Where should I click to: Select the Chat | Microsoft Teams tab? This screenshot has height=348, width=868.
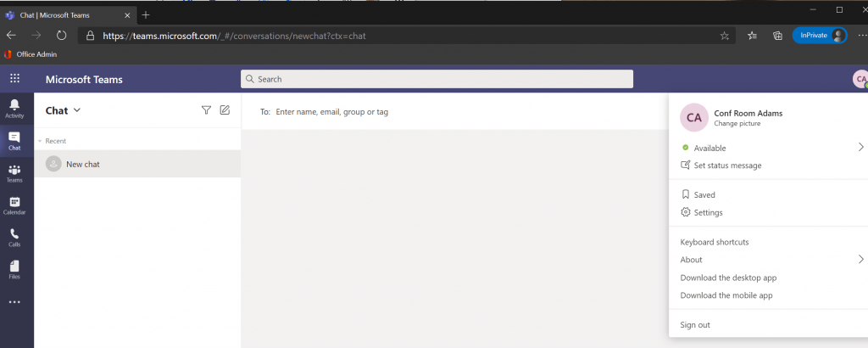click(x=68, y=15)
